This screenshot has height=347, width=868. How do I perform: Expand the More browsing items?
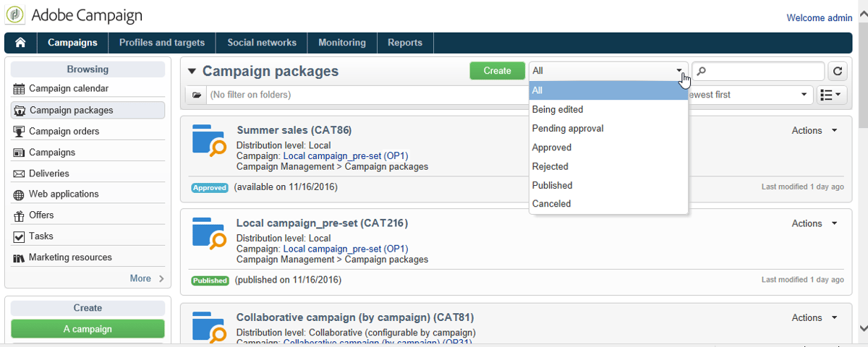point(147,278)
